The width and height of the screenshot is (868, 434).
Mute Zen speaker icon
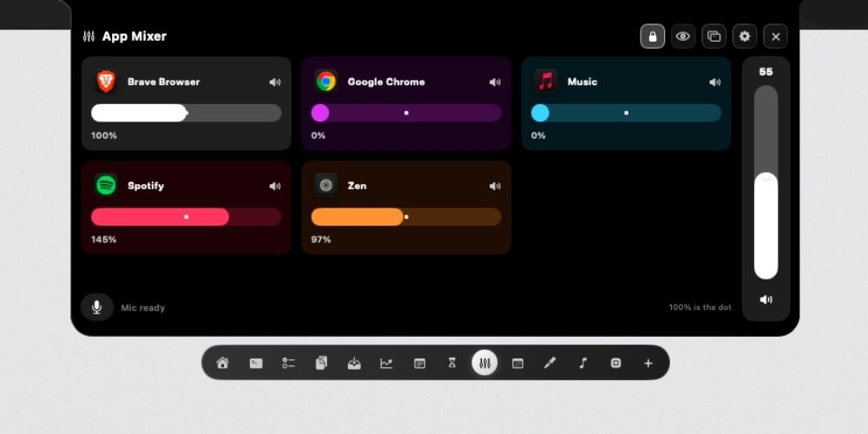pos(495,186)
